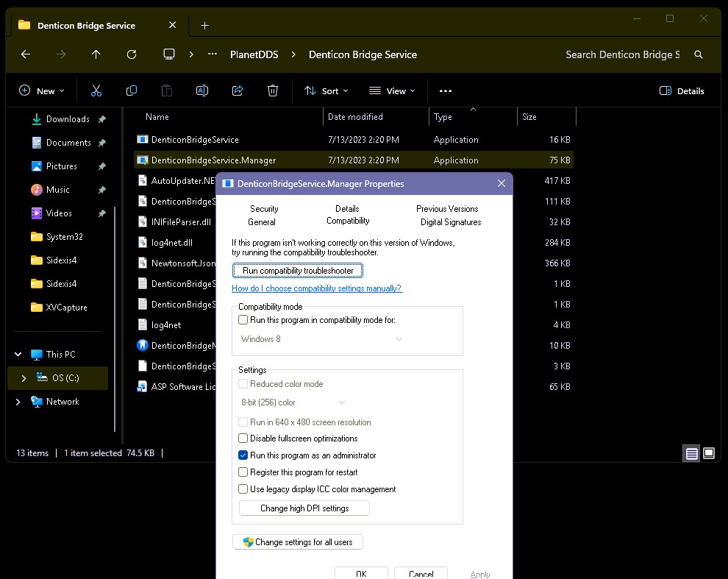Click the Delete trash icon in toolbar
The width and height of the screenshot is (728, 579).
tap(273, 90)
